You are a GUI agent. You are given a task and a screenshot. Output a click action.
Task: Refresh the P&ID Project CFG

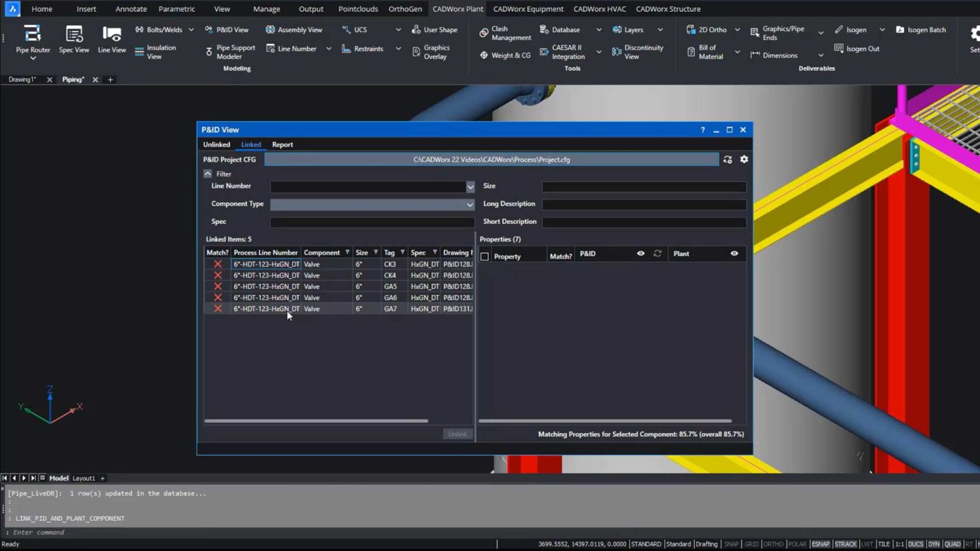pos(728,160)
